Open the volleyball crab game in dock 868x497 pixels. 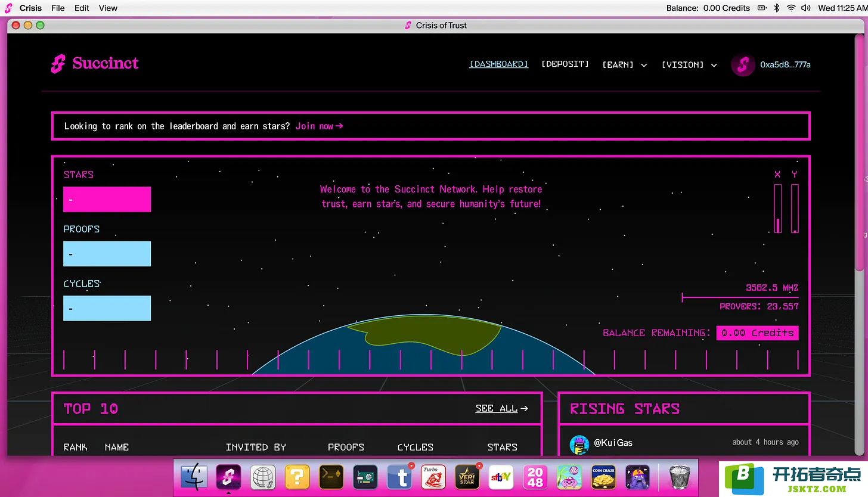(x=569, y=477)
